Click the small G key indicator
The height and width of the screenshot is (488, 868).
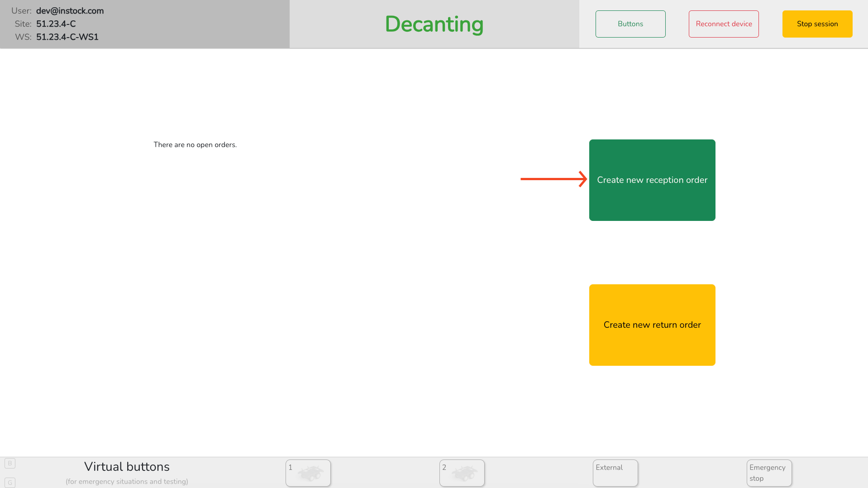(10, 483)
